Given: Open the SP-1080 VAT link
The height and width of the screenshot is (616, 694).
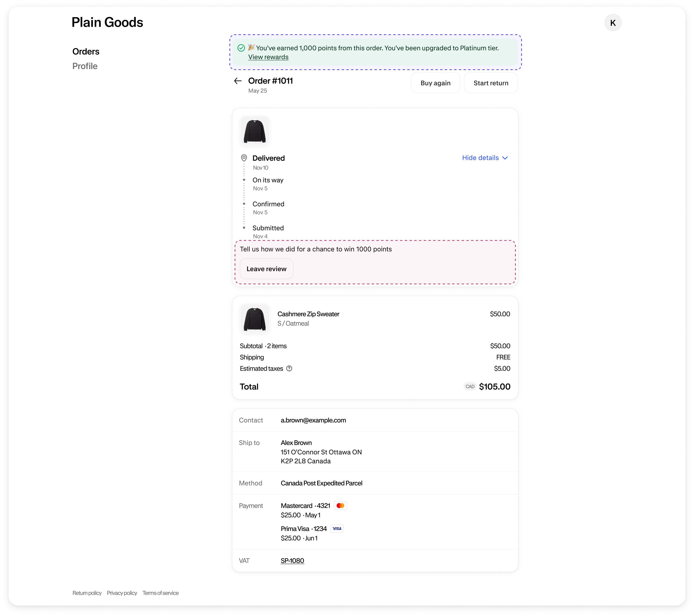Looking at the screenshot, I should tap(292, 561).
